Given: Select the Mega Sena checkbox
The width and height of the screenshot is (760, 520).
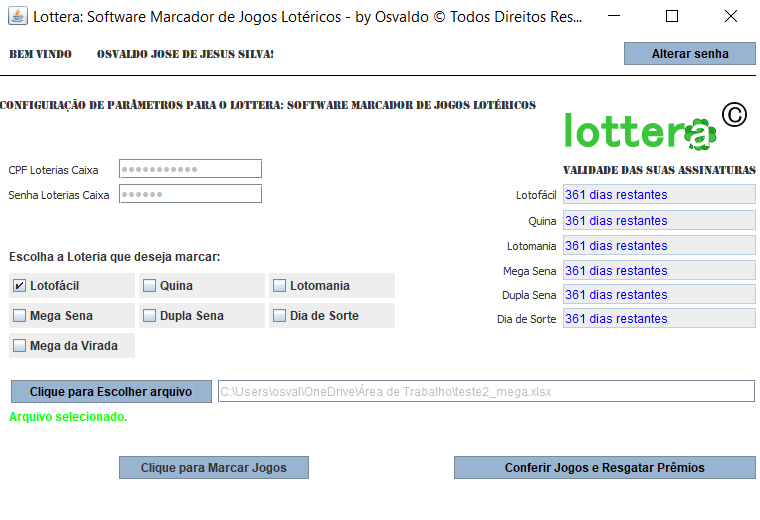Looking at the screenshot, I should pos(19,316).
